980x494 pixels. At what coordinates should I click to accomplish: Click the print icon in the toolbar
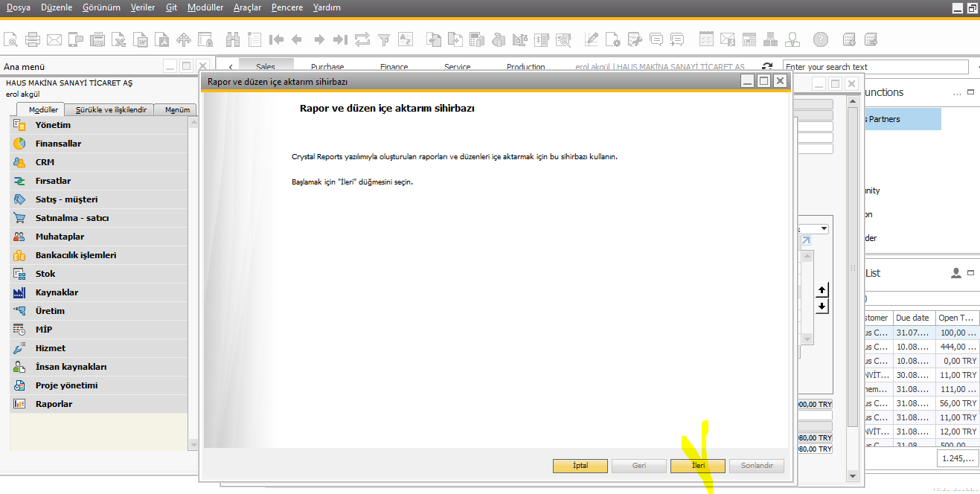(33, 39)
